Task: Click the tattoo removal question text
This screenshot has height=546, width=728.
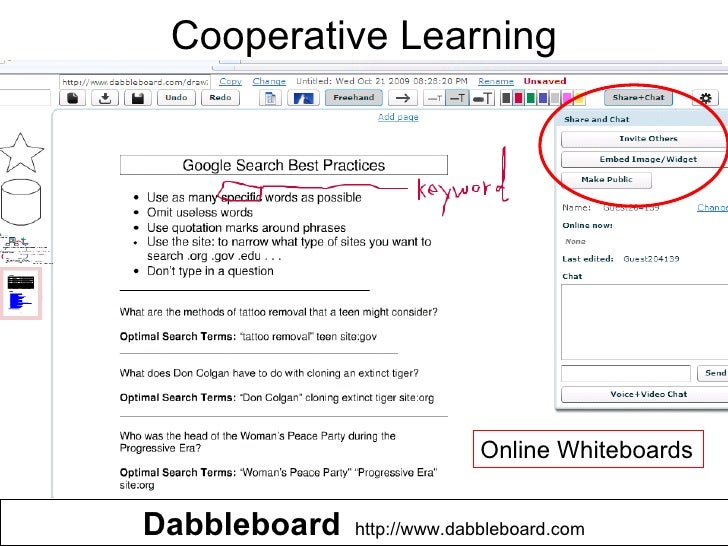Action: (x=279, y=312)
